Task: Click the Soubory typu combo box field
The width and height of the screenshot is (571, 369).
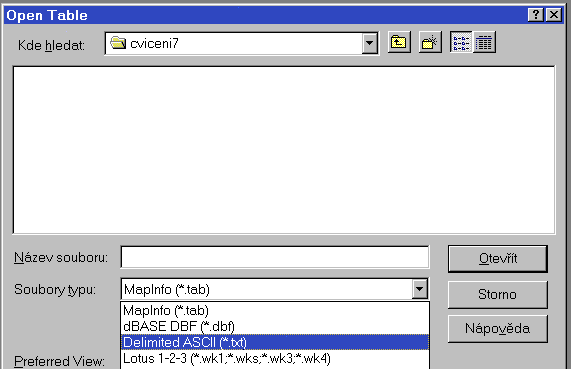Action: click(x=275, y=289)
